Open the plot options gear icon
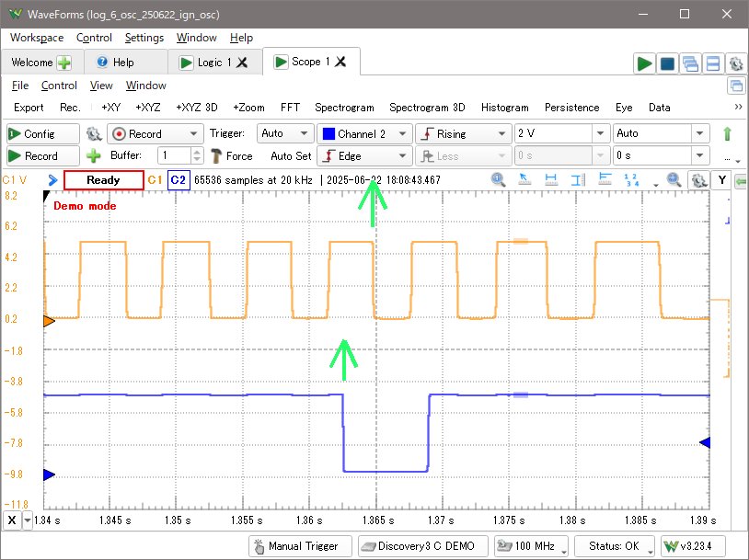 (698, 180)
